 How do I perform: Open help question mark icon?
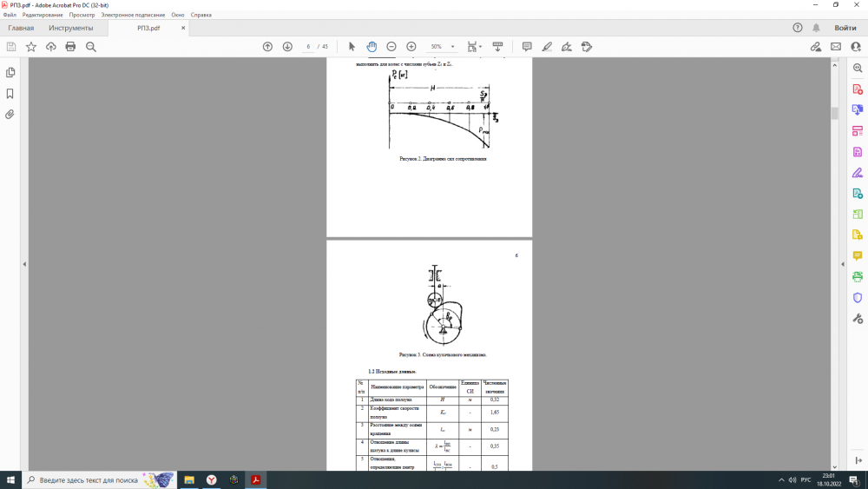coord(798,29)
